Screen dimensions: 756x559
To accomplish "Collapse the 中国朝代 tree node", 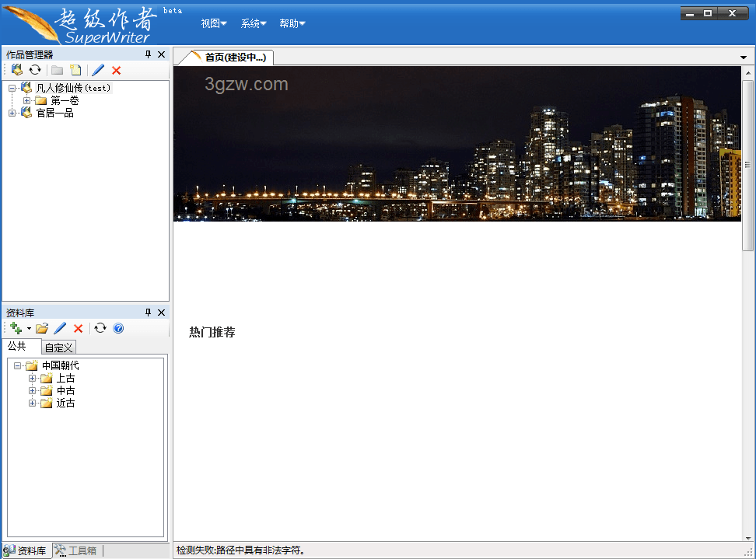I will 17,365.
